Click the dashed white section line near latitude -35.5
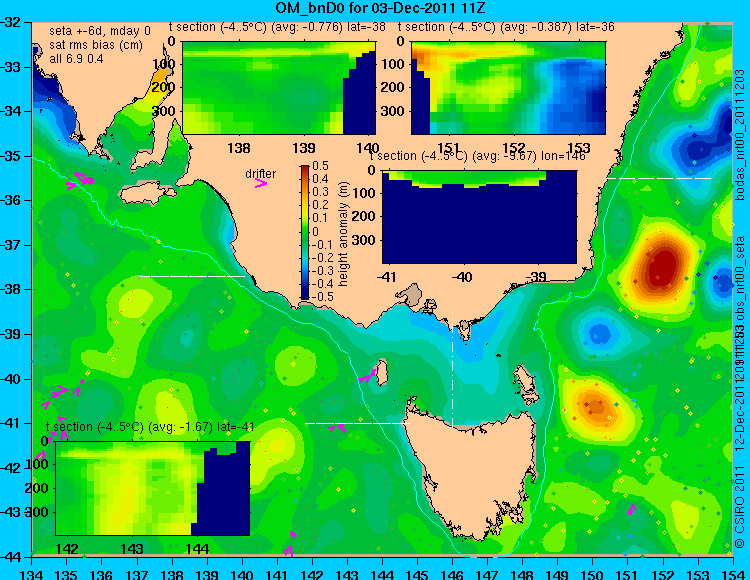 [659, 178]
